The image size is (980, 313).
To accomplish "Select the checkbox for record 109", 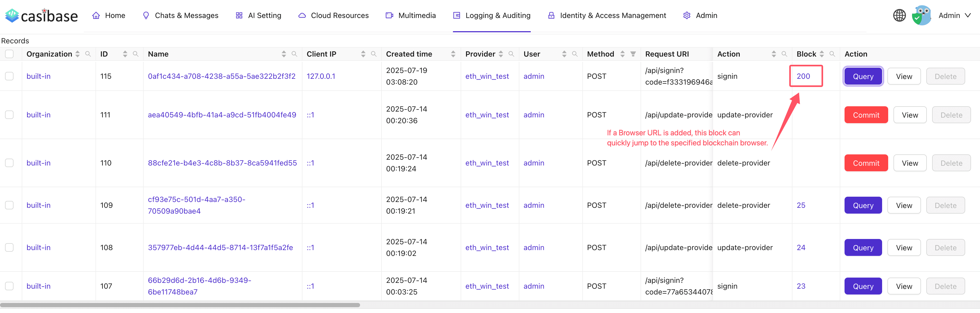I will click(x=10, y=205).
